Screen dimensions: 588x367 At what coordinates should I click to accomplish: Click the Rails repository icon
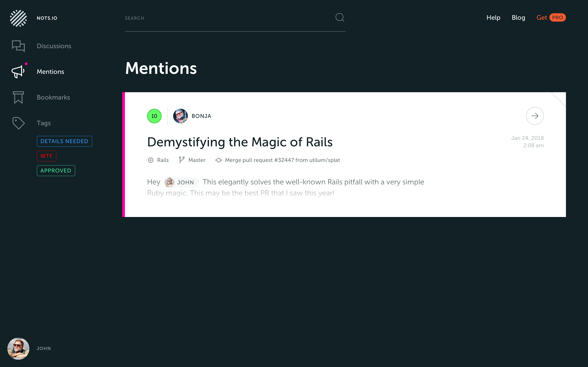(x=151, y=160)
